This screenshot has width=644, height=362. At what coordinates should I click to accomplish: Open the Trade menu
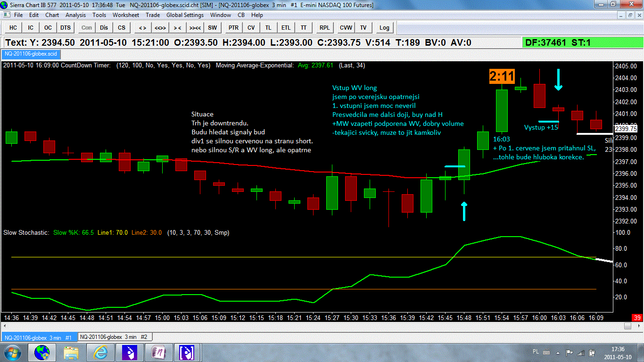pyautogui.click(x=153, y=15)
